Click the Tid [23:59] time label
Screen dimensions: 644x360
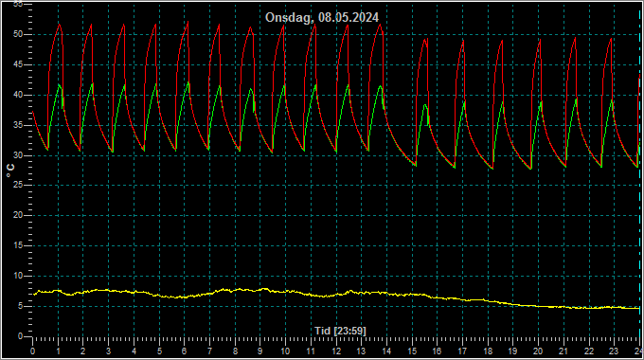tap(340, 331)
